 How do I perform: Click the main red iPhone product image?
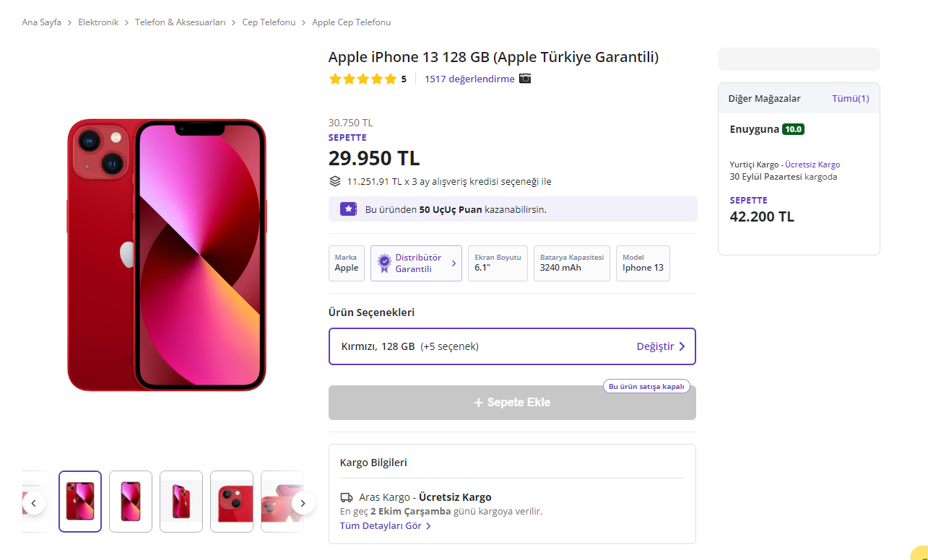[167, 255]
